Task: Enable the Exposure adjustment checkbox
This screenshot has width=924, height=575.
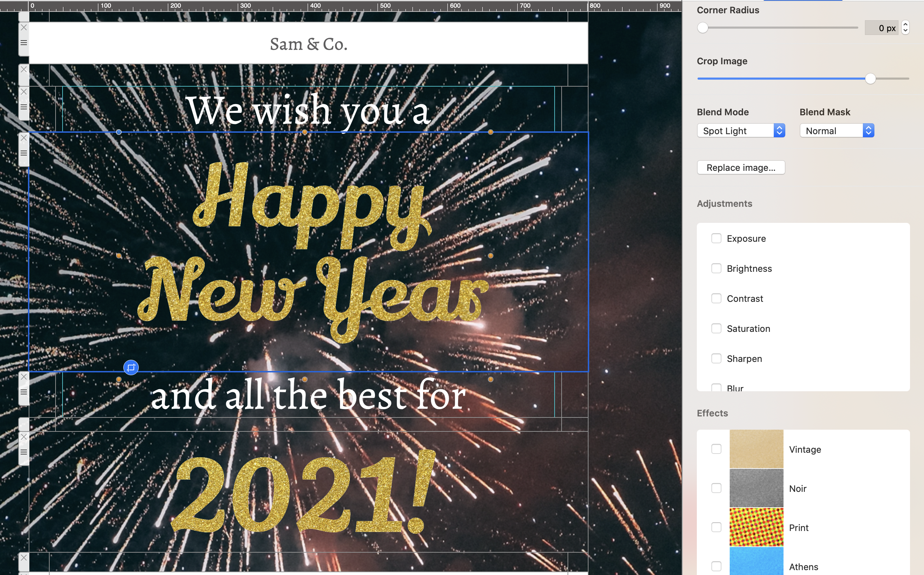Action: pos(716,238)
